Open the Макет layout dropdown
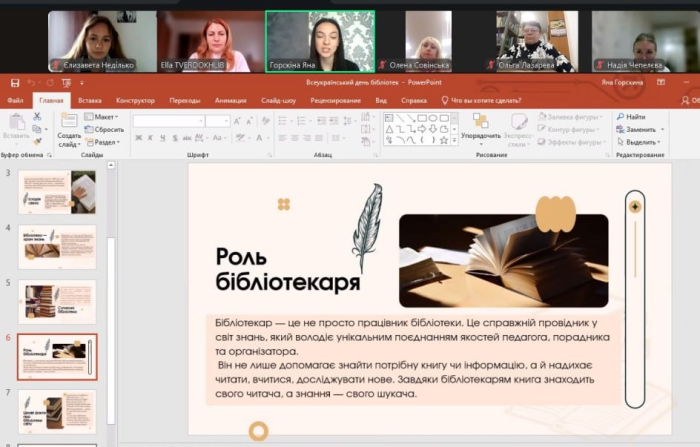Image resolution: width=700 pixels, height=447 pixels. pyautogui.click(x=104, y=117)
